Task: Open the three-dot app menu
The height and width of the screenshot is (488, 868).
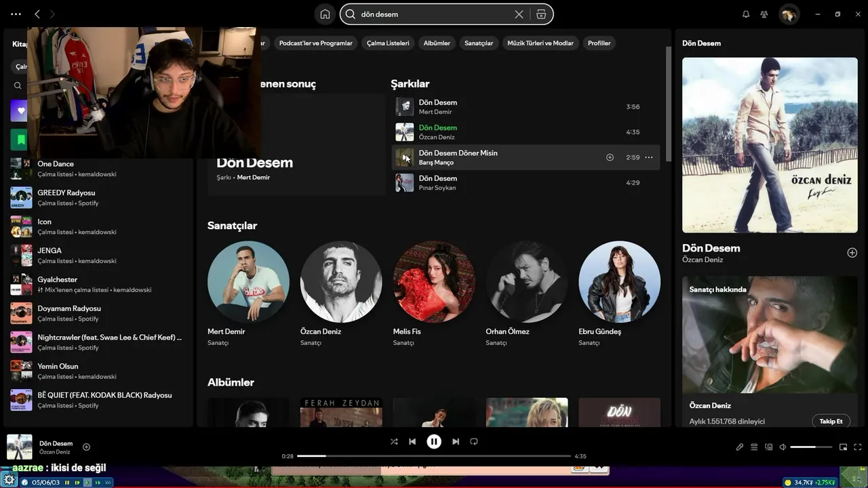Action: coord(16,14)
